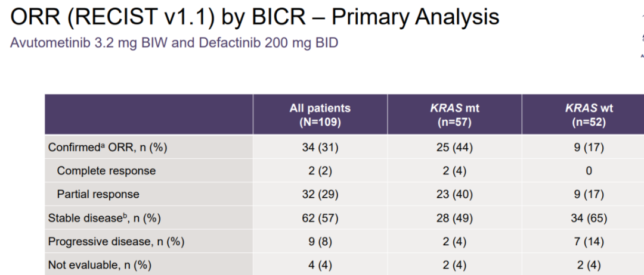Click the 'Partial response' row label
This screenshot has height=275, width=644.
tap(98, 195)
